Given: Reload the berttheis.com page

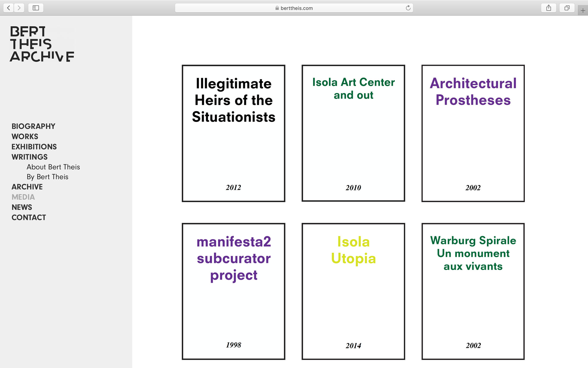Looking at the screenshot, I should [x=408, y=8].
